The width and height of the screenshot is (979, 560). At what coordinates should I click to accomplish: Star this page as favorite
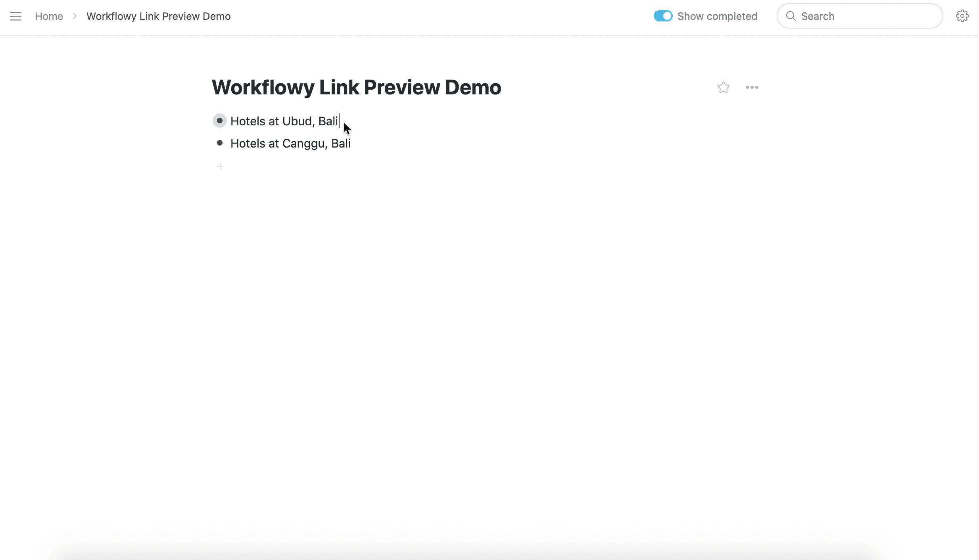[723, 87]
